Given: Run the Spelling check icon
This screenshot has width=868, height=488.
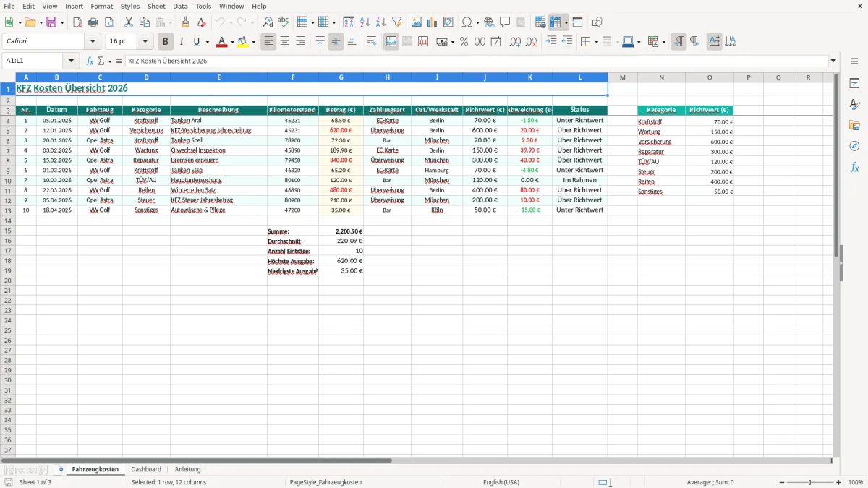Looking at the screenshot, I should (x=284, y=22).
